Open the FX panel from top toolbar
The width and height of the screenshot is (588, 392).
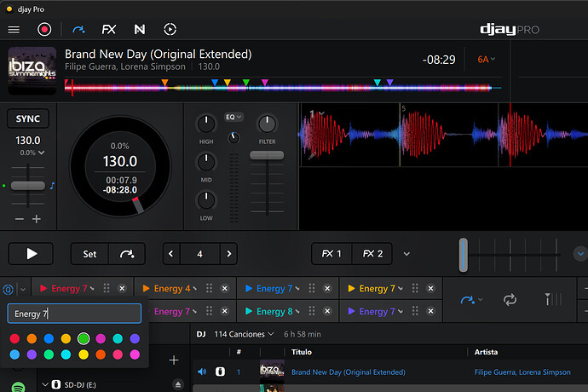pyautogui.click(x=108, y=29)
